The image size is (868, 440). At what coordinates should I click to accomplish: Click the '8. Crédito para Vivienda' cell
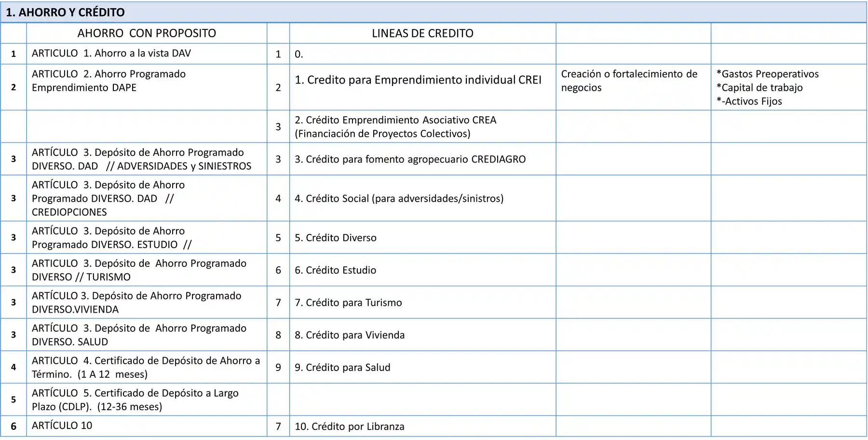(x=422, y=334)
